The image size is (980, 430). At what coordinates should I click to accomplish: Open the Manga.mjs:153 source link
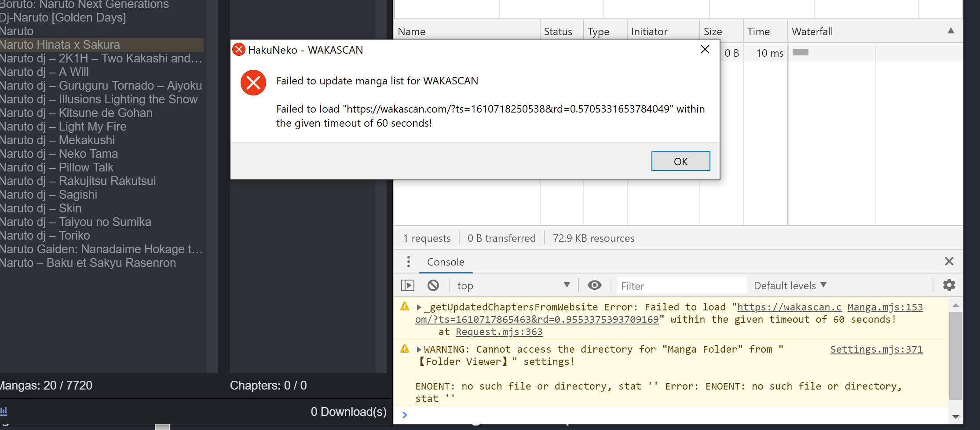click(x=885, y=307)
